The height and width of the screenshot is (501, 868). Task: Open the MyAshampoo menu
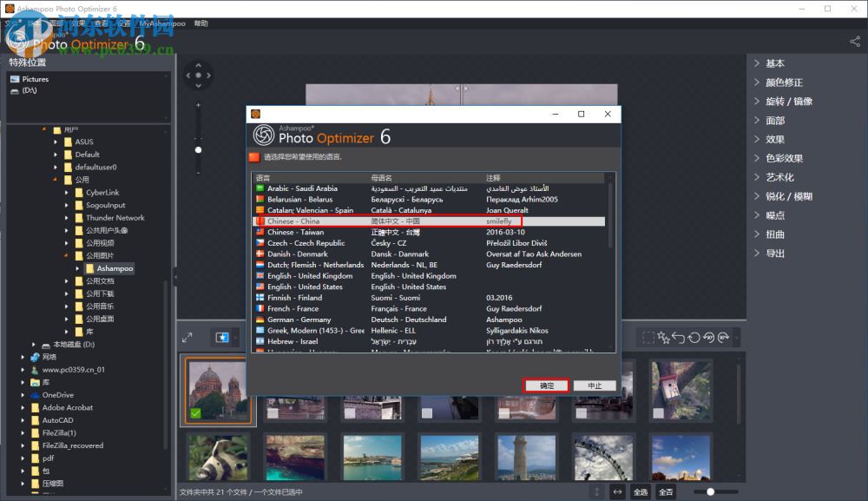[162, 24]
